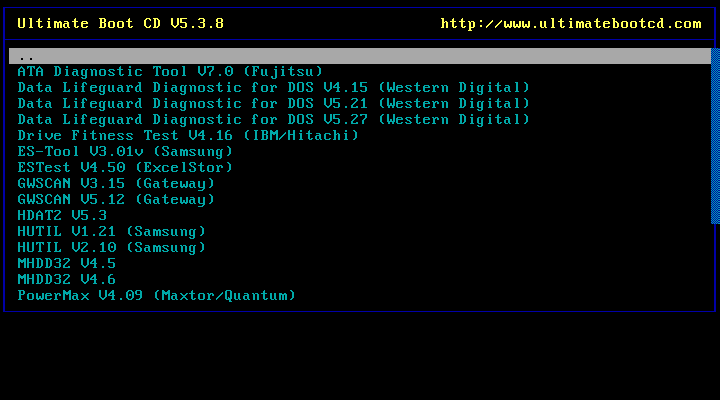
Task: Launch Drive Fitness Test V4.16 (IBM/Hitachi)
Action: [188, 135]
